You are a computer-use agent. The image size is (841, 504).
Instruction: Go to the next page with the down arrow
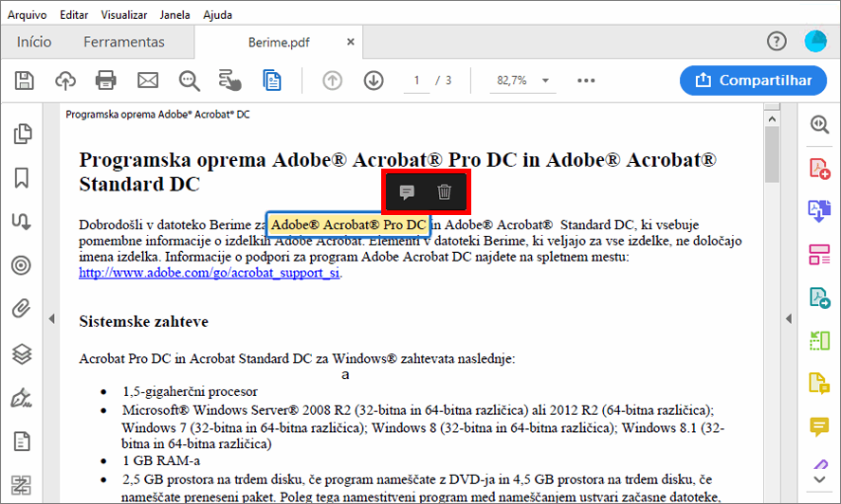point(374,81)
